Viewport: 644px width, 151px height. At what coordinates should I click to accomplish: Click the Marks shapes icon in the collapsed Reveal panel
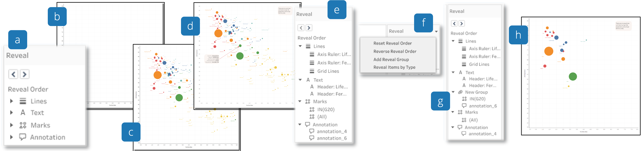pyautogui.click(x=23, y=125)
